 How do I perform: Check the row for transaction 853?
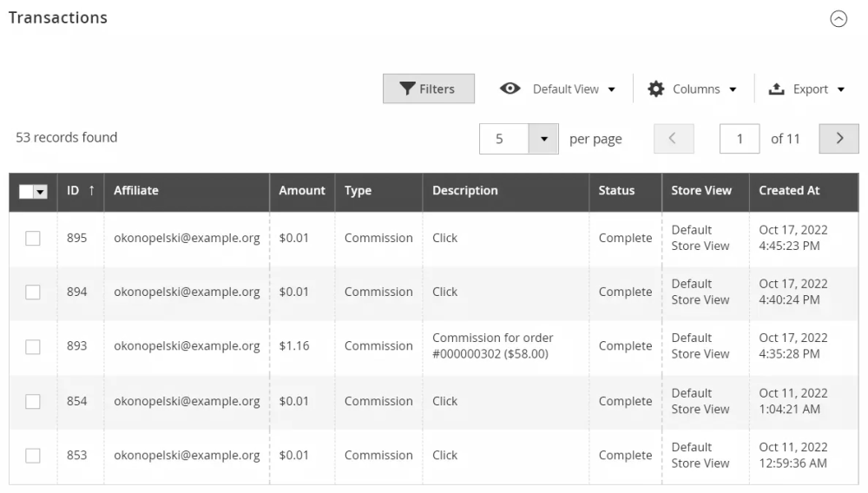pos(33,456)
